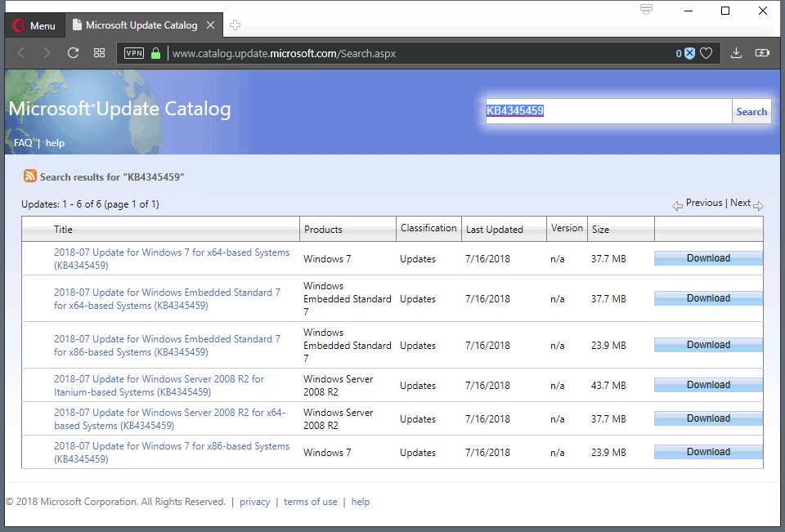Open a new tab with the plus icon

tap(235, 25)
